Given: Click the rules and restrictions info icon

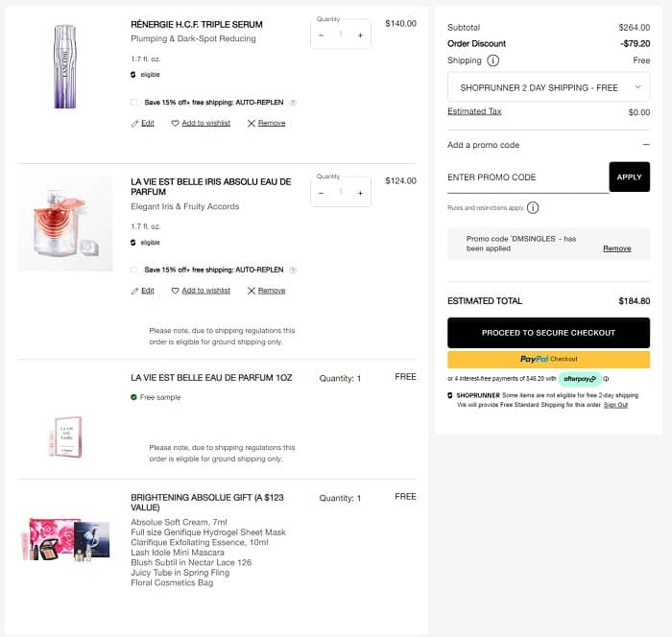Looking at the screenshot, I should click(533, 207).
